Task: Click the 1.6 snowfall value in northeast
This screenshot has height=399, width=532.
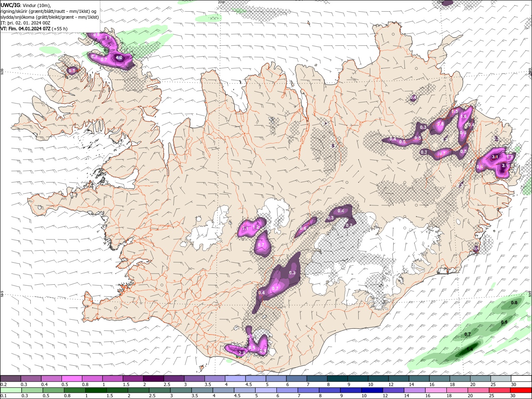Action: [464, 117]
